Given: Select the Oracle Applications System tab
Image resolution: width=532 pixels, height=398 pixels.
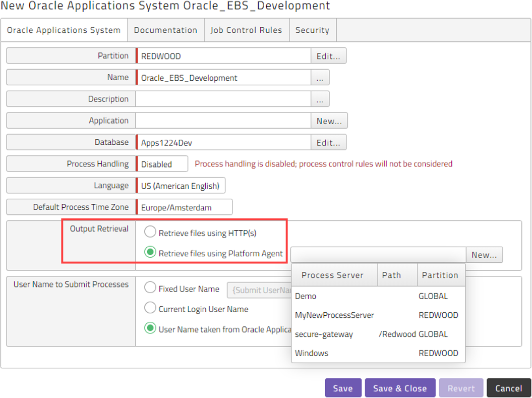Looking at the screenshot, I should click(64, 30).
